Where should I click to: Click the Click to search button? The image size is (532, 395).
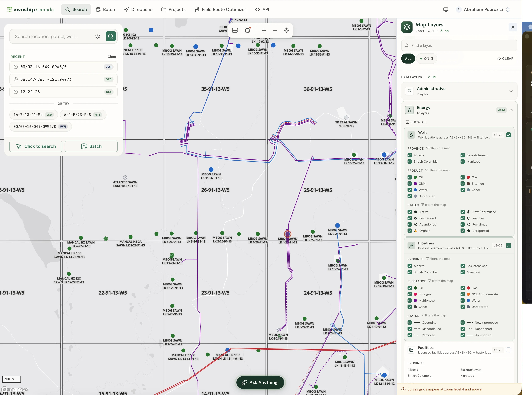click(x=36, y=146)
